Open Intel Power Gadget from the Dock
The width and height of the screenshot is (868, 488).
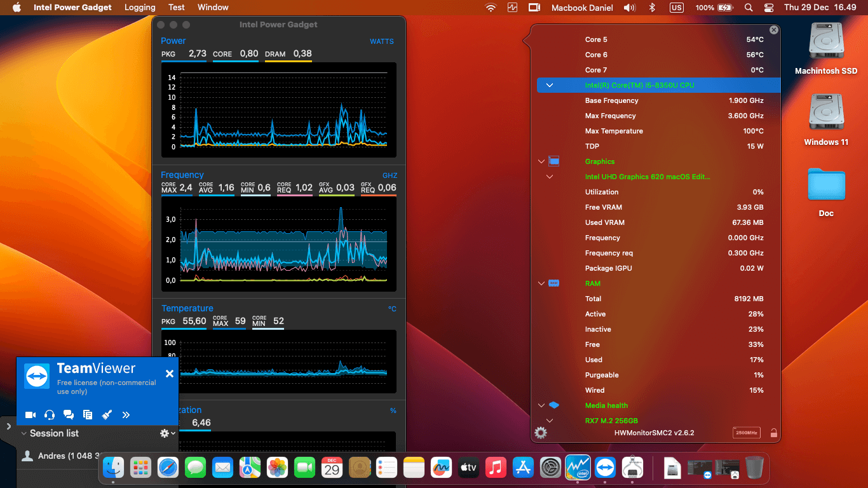tap(578, 467)
